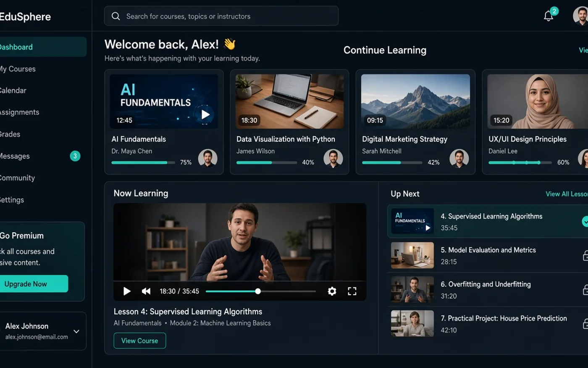Click play icon on Supervised Learning thumbnail

click(x=428, y=228)
